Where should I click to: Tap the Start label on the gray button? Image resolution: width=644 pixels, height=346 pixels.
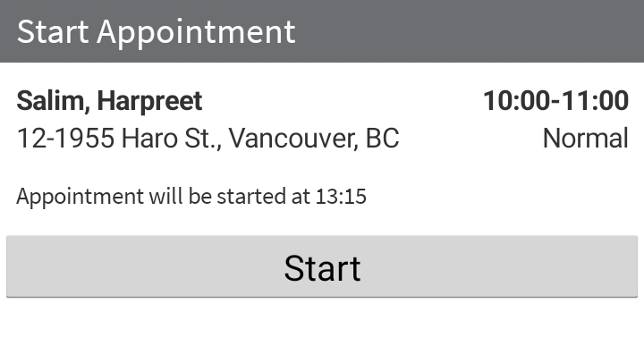pos(322,268)
